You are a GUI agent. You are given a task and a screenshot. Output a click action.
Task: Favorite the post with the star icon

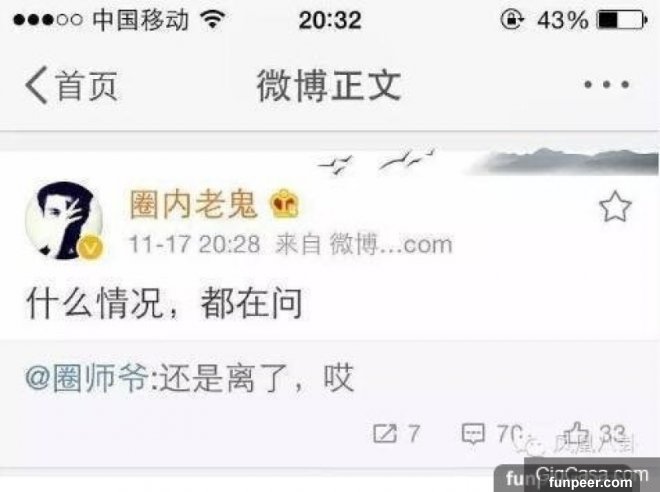click(615, 207)
